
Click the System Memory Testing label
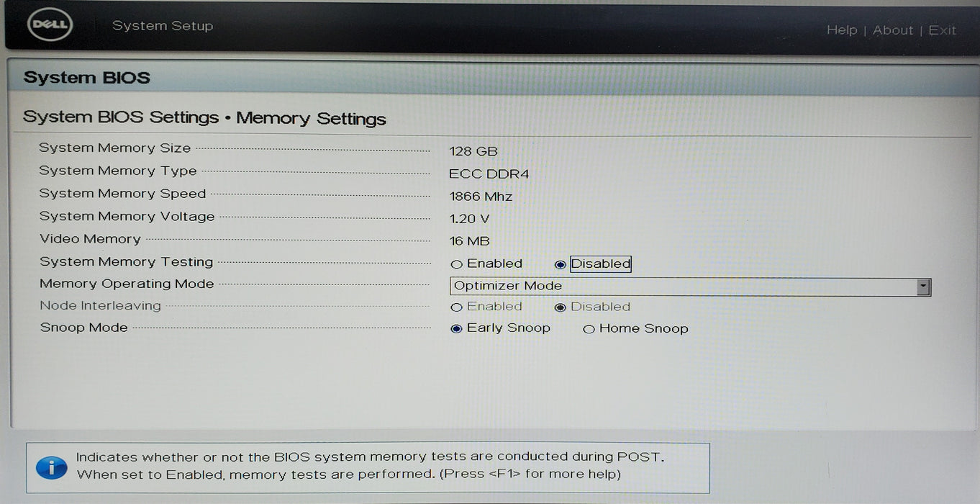tap(126, 261)
